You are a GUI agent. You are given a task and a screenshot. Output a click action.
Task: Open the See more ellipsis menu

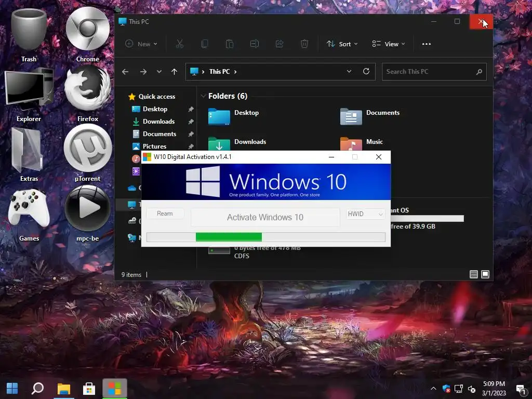tap(427, 44)
